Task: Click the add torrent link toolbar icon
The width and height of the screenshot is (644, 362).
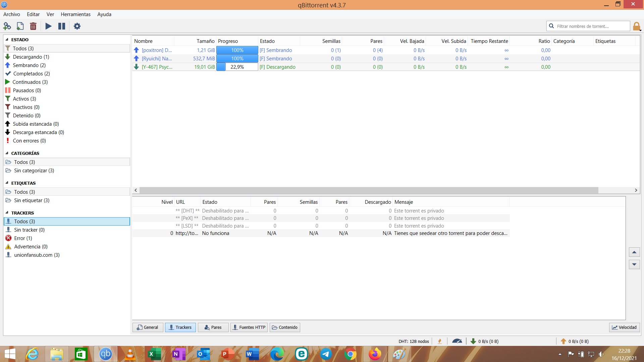Action: [7, 26]
